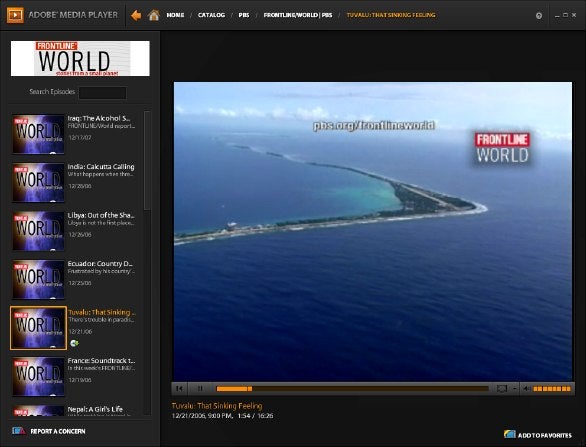Open the settings gear in the title bar

pyautogui.click(x=539, y=16)
